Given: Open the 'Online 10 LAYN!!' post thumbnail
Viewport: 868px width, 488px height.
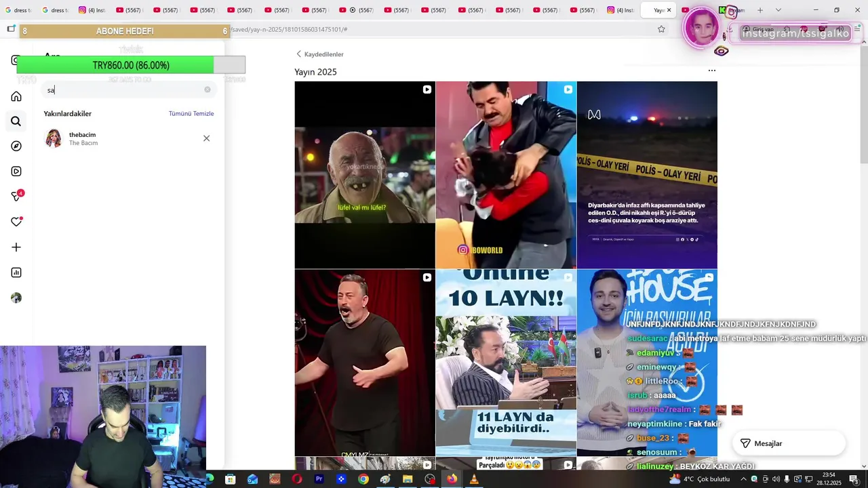Looking at the screenshot, I should click(x=506, y=363).
